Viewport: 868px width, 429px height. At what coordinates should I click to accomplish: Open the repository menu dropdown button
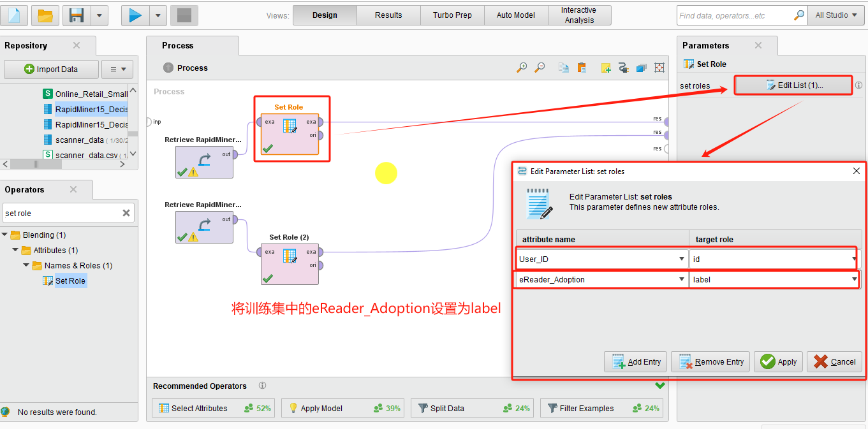coord(117,69)
